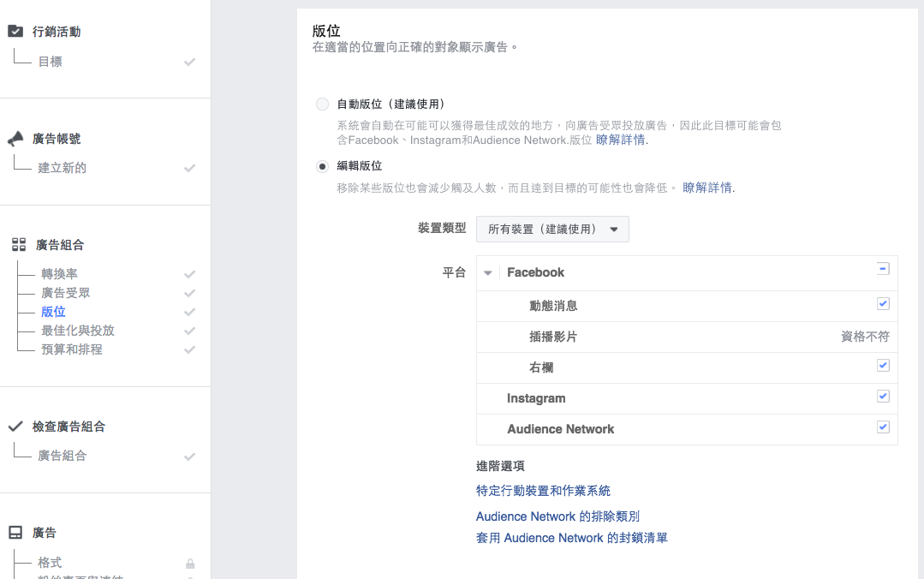Click the checkmark beside 最佳化與投放

click(189, 331)
